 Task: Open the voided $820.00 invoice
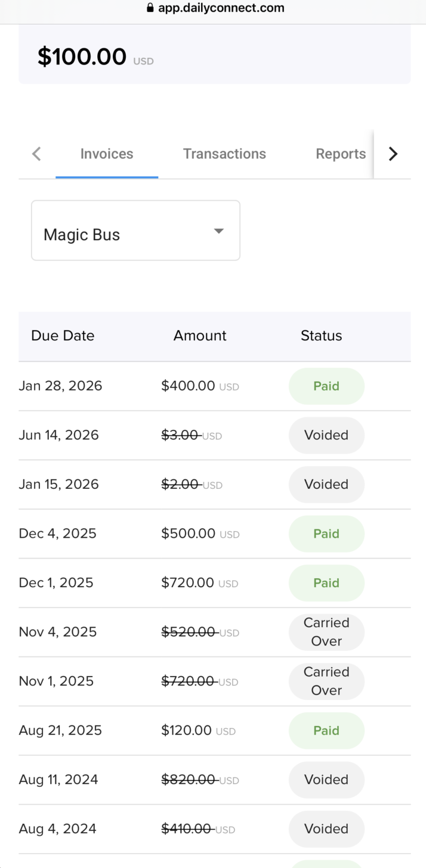click(188, 780)
